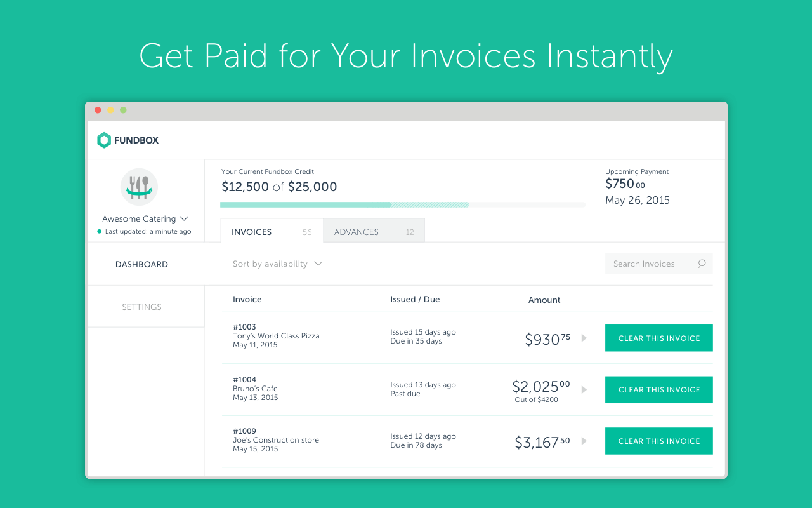Open Awesome Catering account dropdown
This screenshot has width=812, height=508.
[x=145, y=218]
